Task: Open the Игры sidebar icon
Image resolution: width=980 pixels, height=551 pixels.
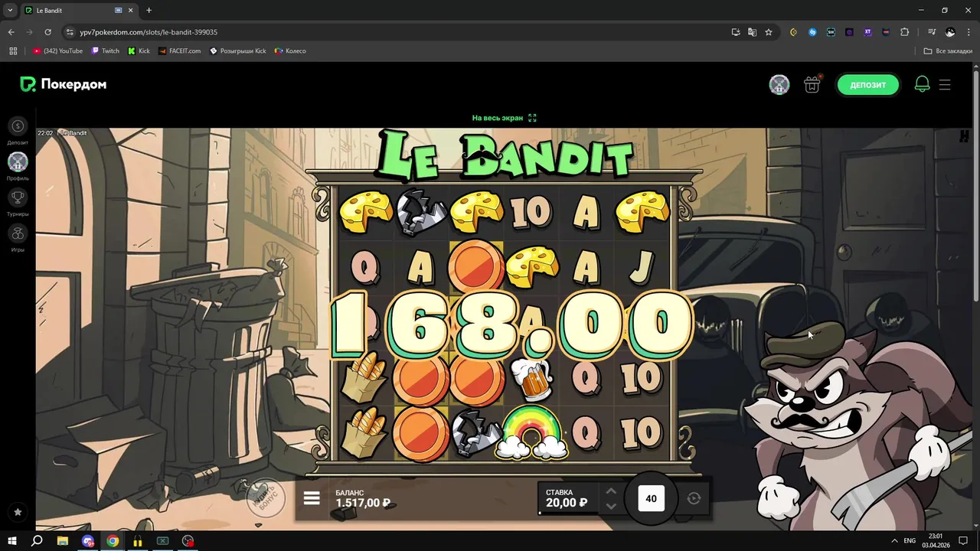Action: (x=18, y=233)
